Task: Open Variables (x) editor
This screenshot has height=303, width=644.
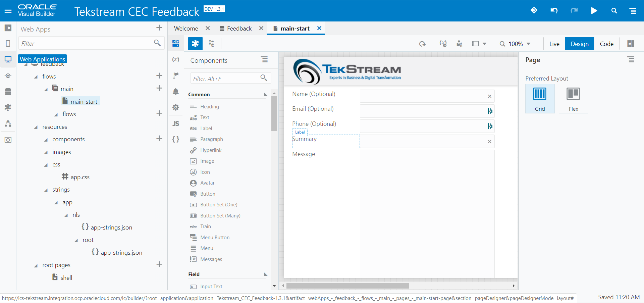Action: [176, 59]
